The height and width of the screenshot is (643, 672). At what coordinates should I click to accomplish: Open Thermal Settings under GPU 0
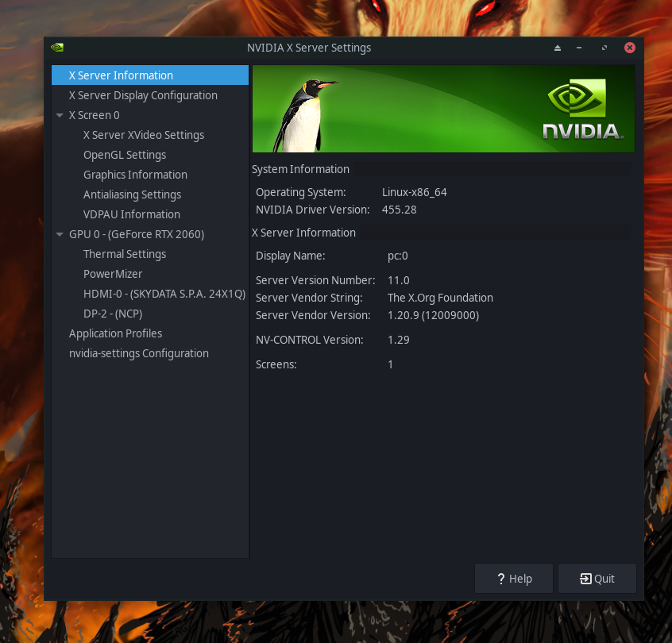125,254
